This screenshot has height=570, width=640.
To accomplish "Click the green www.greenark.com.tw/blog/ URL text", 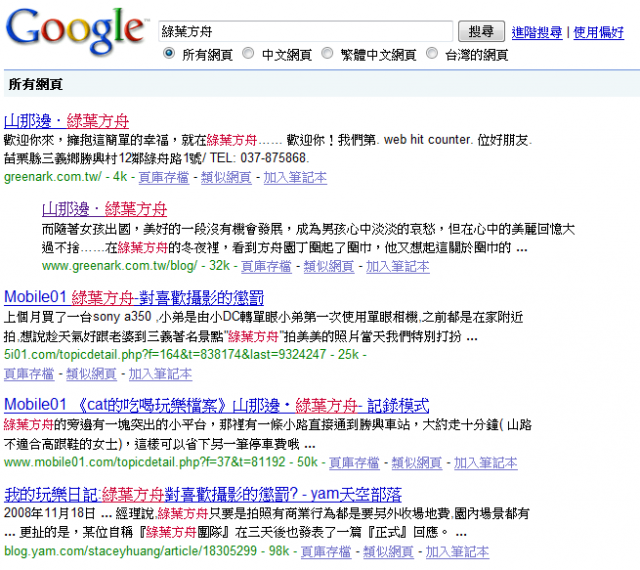I will coord(120,266).
